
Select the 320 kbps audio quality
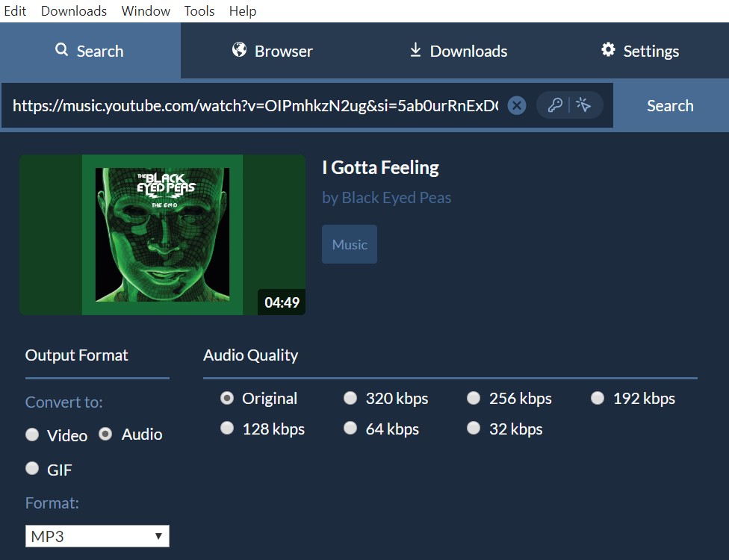[x=350, y=398]
